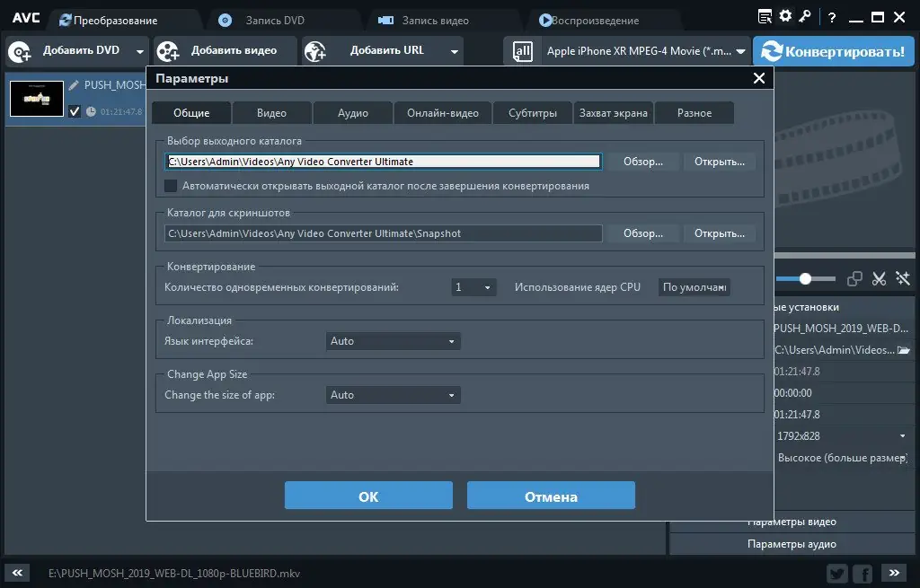920x588 pixels.
Task: Click the merge/copy frames icon near scissors
Action: (x=854, y=279)
